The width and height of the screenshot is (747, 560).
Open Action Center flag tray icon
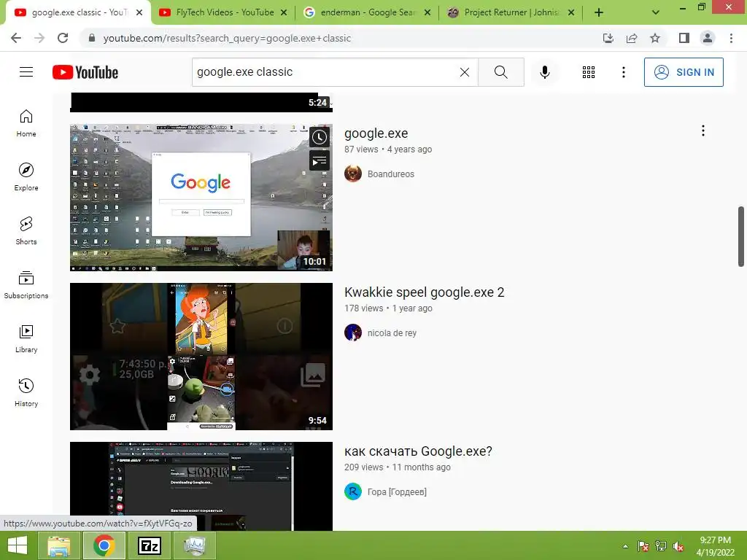[643, 546]
